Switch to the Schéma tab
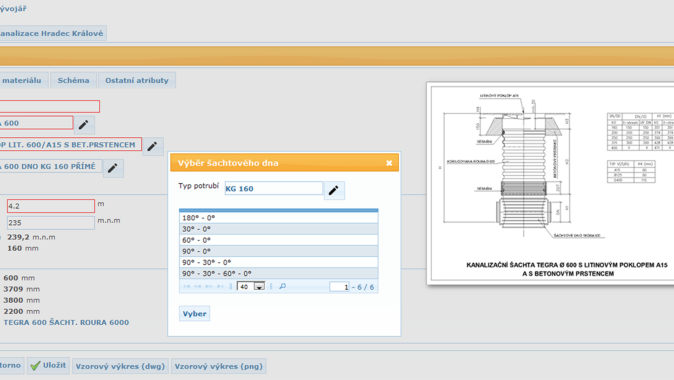674x380 pixels. pos(74,80)
